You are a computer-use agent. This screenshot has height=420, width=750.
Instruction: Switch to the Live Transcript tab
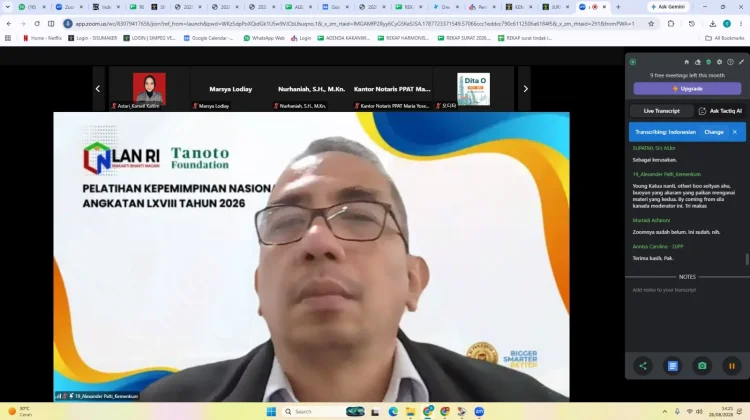[662, 111]
